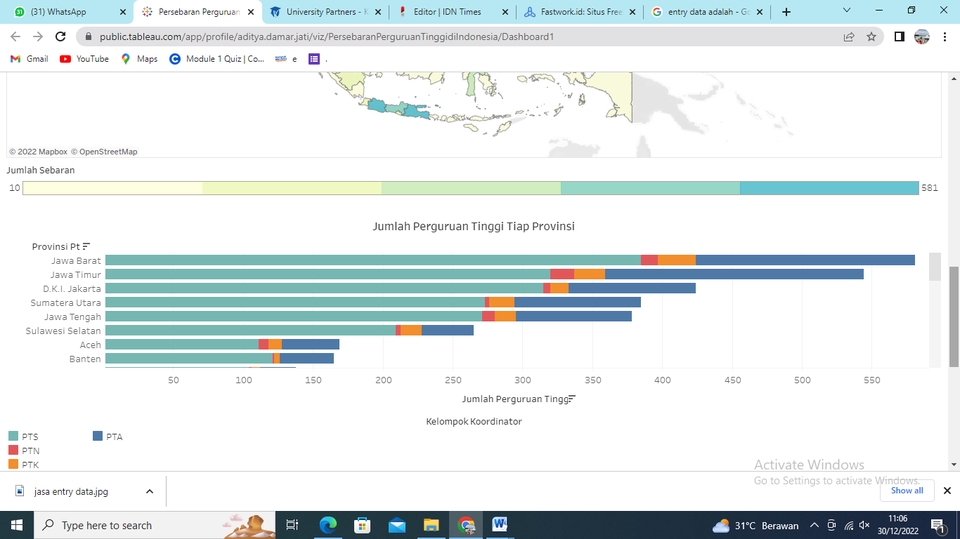
Task: Select the Banten row label
Action: 84,359
